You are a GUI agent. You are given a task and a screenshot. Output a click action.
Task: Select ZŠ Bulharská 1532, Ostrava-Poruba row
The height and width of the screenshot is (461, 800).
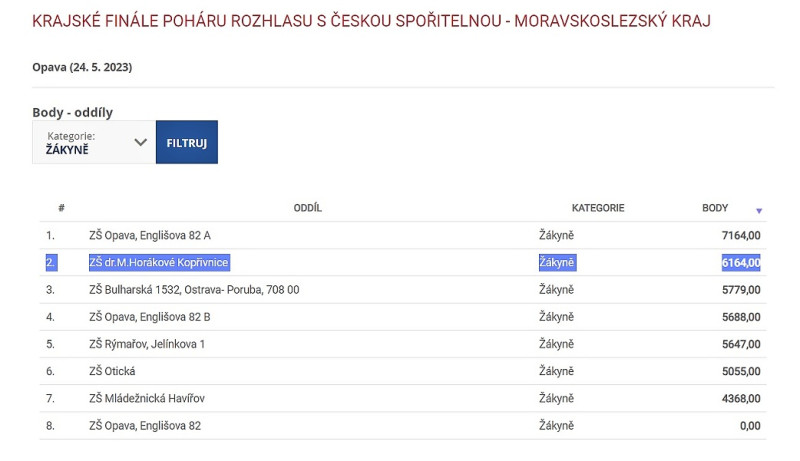coord(194,290)
